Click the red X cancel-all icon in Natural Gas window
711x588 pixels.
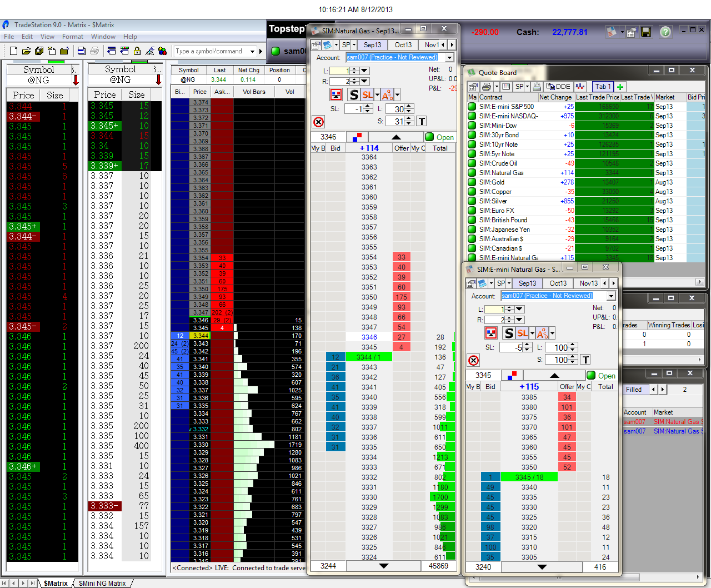click(318, 122)
